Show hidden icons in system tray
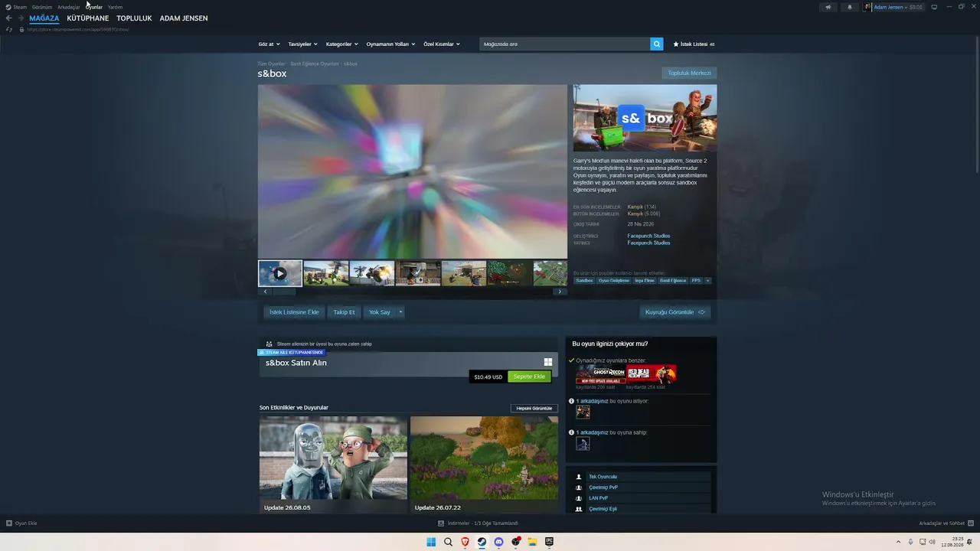 tap(899, 542)
